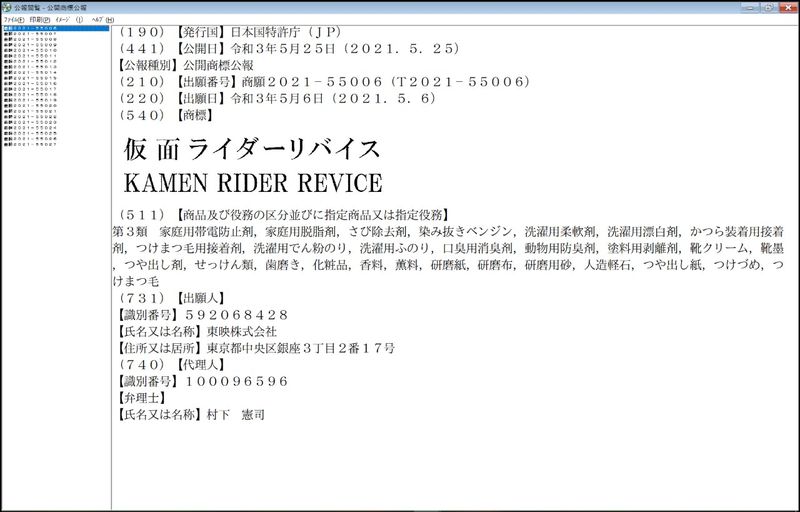The height and width of the screenshot is (512, 800).
Task: Click agent identification number 100096596
Action: pos(237,381)
